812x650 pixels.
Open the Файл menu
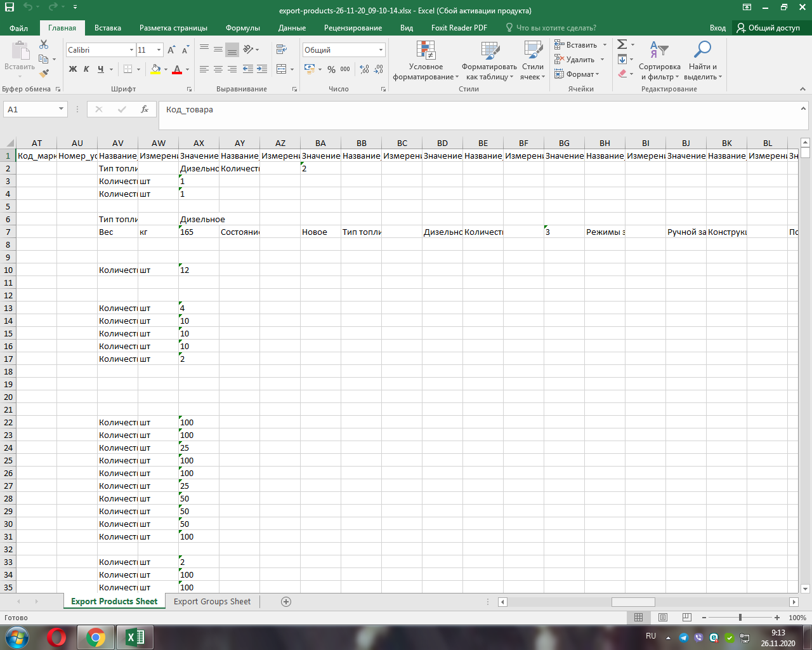pos(19,28)
